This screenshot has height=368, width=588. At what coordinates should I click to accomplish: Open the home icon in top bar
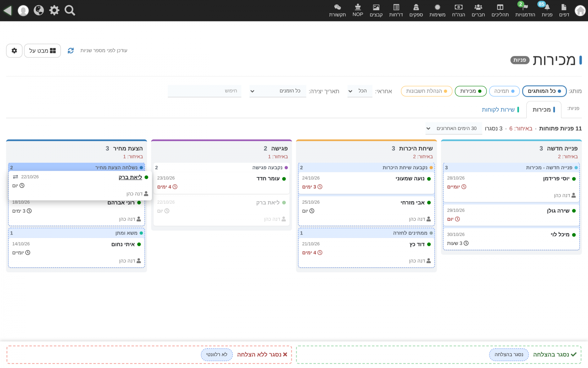click(x=580, y=11)
